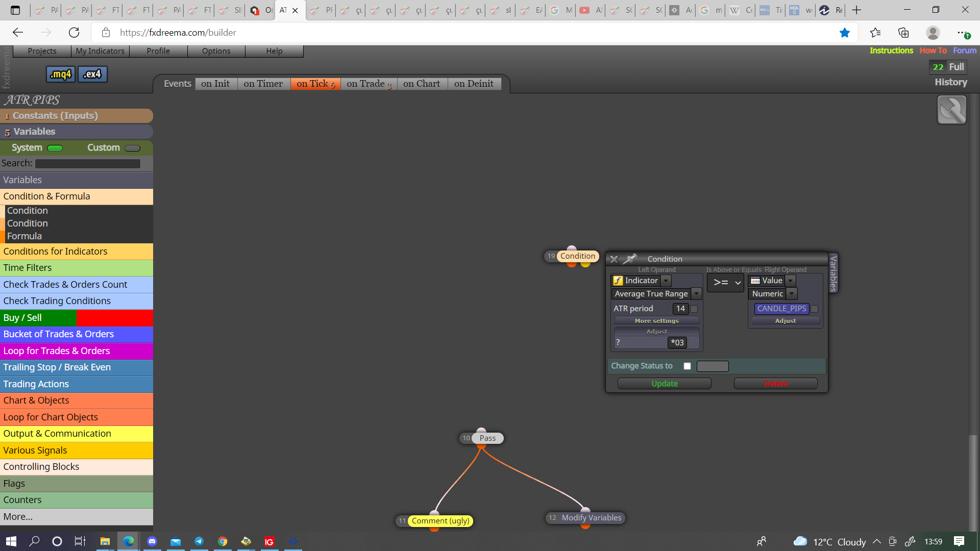This screenshot has height=551, width=980.
Task: Enable Change Status to checkbox
Action: pyautogui.click(x=687, y=366)
